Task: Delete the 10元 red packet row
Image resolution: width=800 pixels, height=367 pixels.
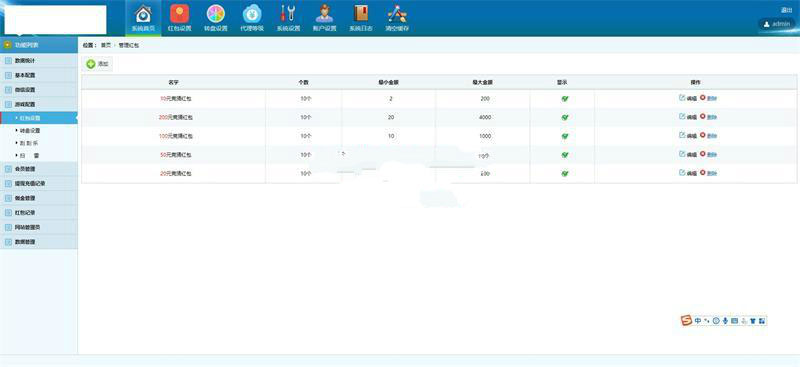Action: point(708,98)
